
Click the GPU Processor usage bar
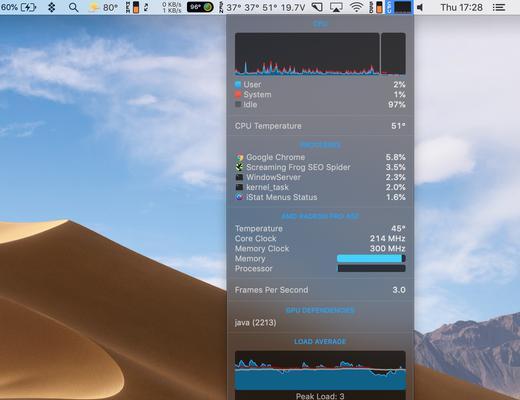click(371, 268)
